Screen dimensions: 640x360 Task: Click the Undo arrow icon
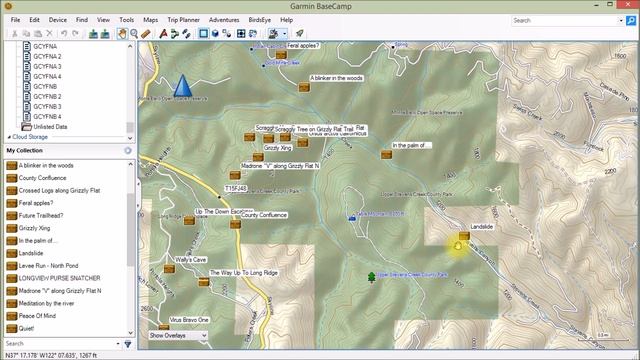pos(64,34)
